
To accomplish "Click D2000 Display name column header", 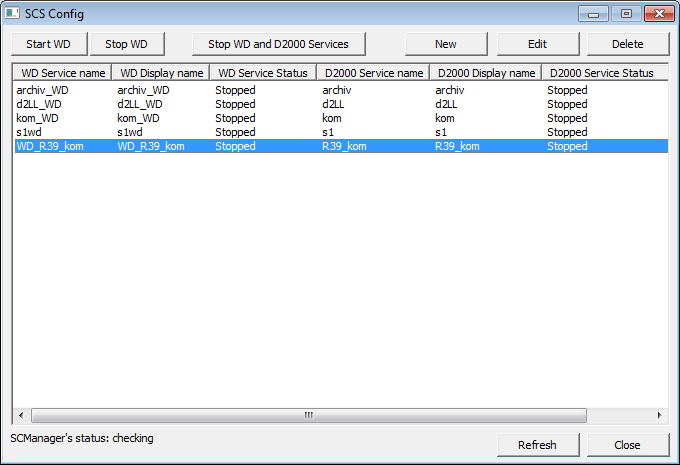I will tap(485, 73).
